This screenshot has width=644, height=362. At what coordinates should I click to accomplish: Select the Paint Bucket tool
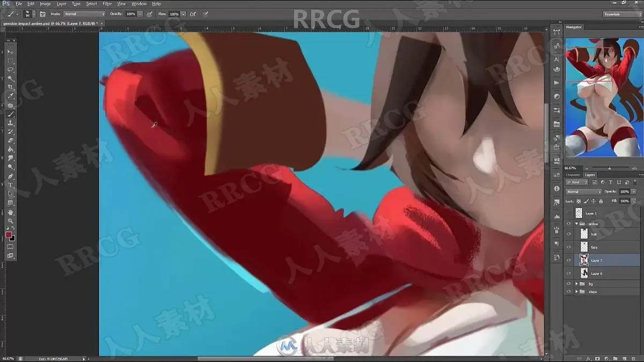click(10, 150)
